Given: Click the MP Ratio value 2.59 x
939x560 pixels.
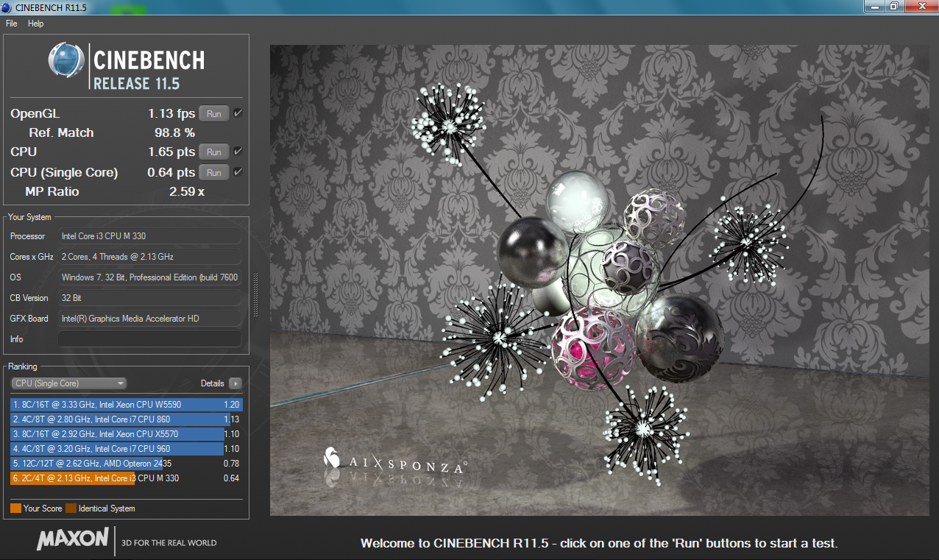Looking at the screenshot, I should tap(186, 192).
